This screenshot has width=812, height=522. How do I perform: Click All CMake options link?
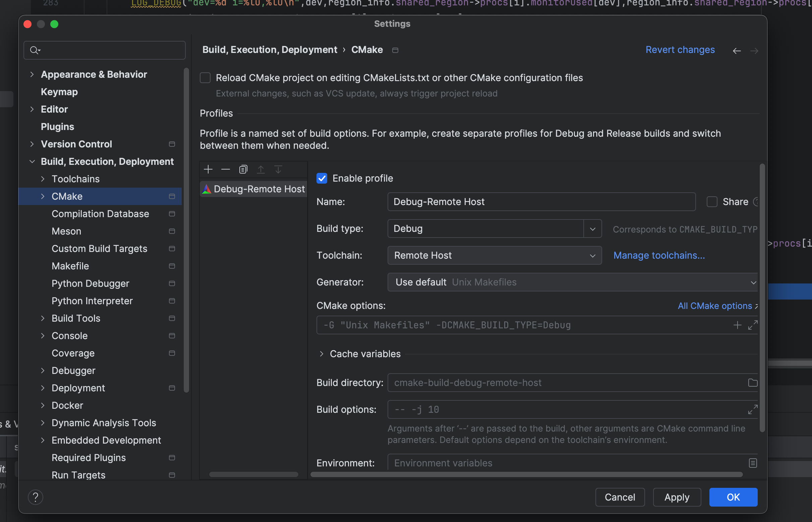[x=715, y=305]
